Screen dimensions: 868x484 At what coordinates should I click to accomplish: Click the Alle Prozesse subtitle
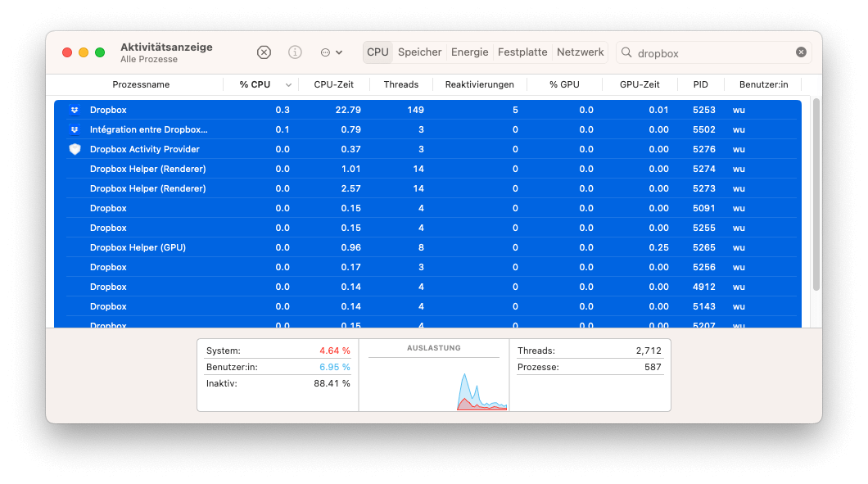[x=149, y=59]
